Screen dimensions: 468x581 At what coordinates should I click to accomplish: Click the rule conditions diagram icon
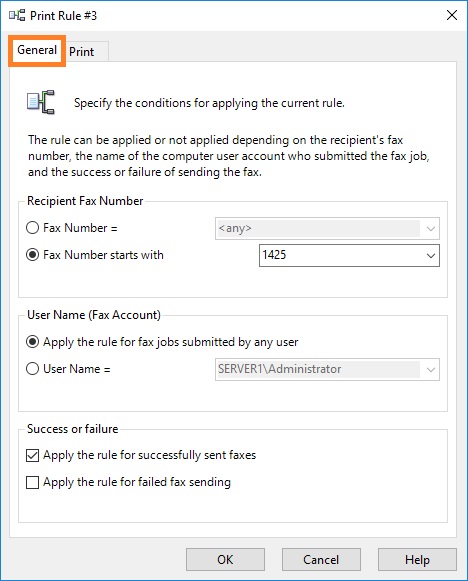tap(41, 102)
